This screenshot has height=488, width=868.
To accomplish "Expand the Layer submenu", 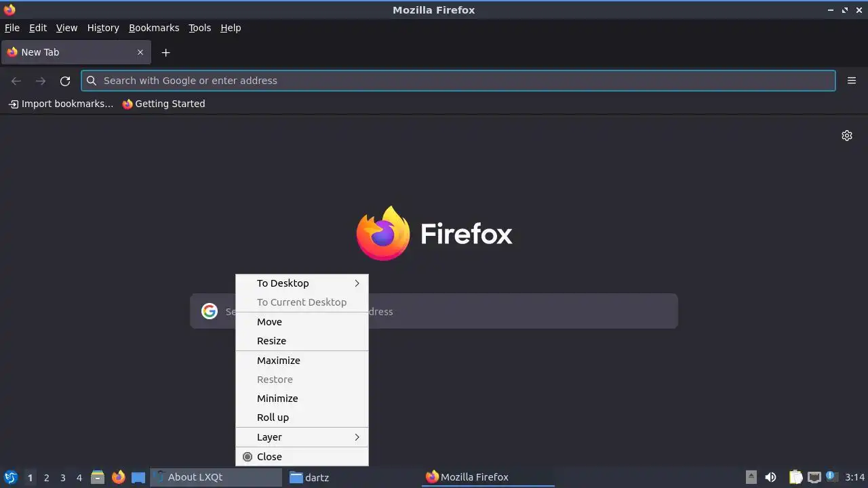I will (x=302, y=437).
